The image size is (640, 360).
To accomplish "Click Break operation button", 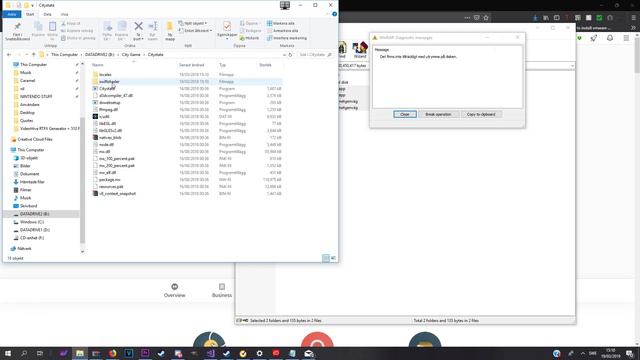I will [x=438, y=114].
